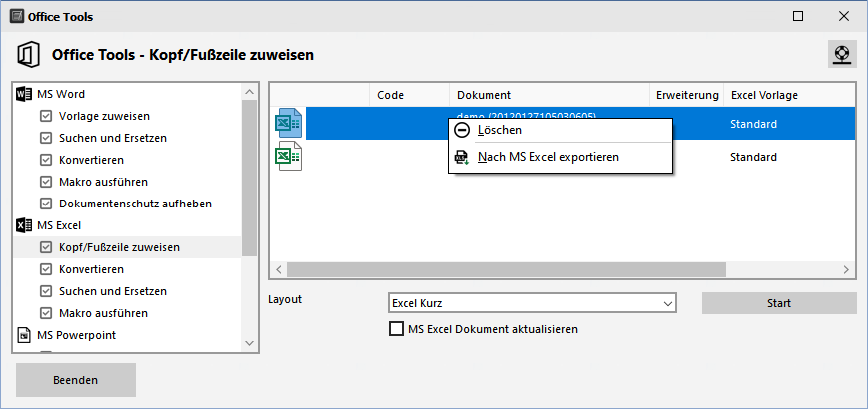Click Standard in the second document row
This screenshot has height=409, width=868.
(x=753, y=157)
